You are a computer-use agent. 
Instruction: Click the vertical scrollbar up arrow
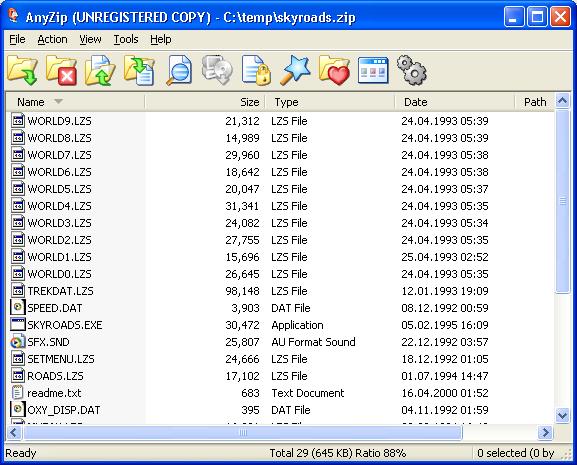pyautogui.click(x=562, y=101)
